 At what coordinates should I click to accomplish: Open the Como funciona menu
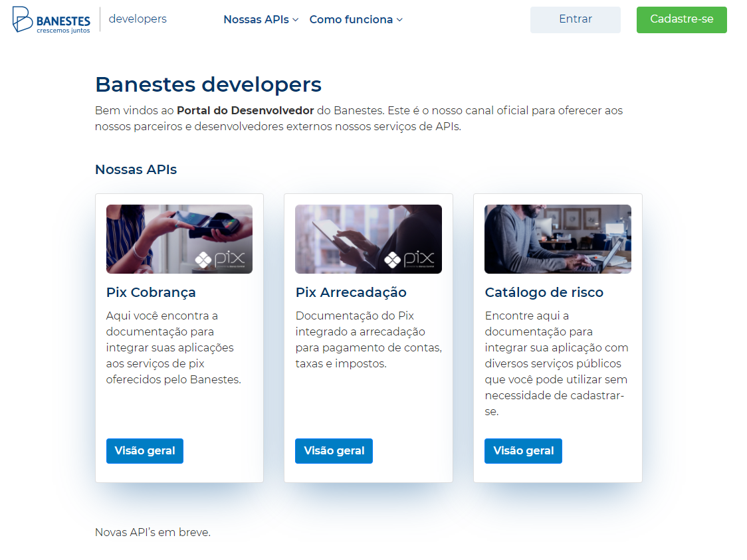coord(351,20)
